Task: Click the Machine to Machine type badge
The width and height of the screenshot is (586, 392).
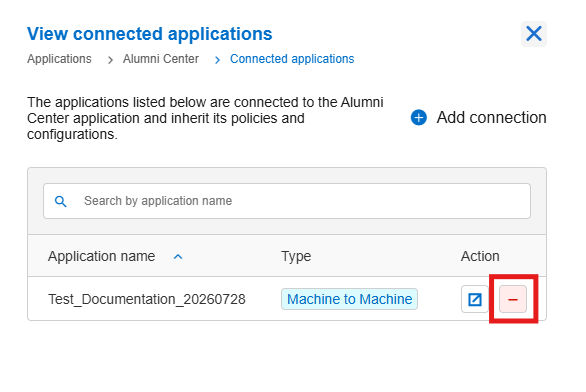Action: pyautogui.click(x=349, y=299)
